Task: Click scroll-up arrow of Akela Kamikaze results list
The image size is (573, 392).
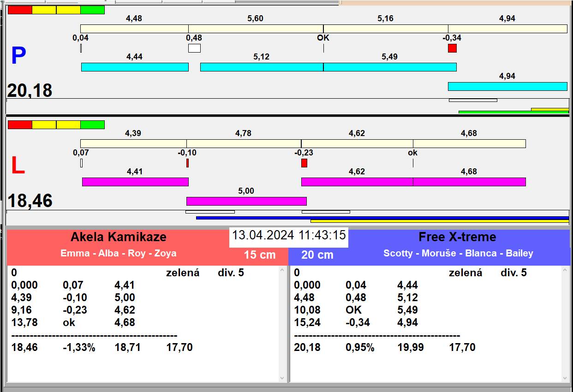Action: [282, 271]
